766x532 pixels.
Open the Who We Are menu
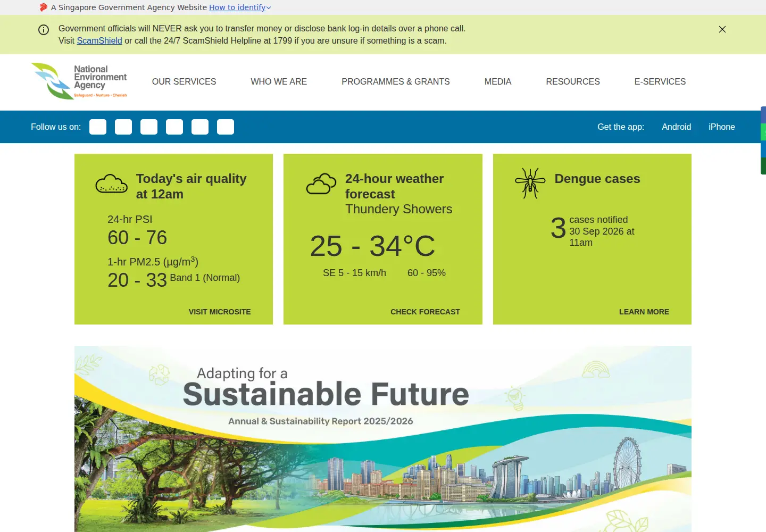(x=279, y=81)
